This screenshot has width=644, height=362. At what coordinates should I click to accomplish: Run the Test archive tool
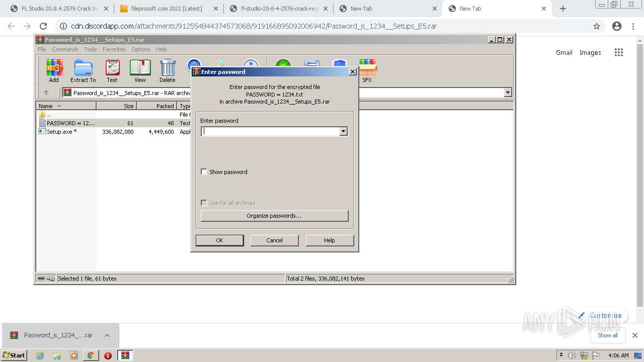click(112, 70)
